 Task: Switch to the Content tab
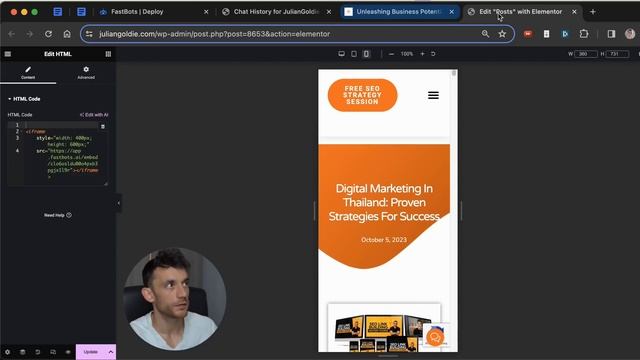[28, 73]
